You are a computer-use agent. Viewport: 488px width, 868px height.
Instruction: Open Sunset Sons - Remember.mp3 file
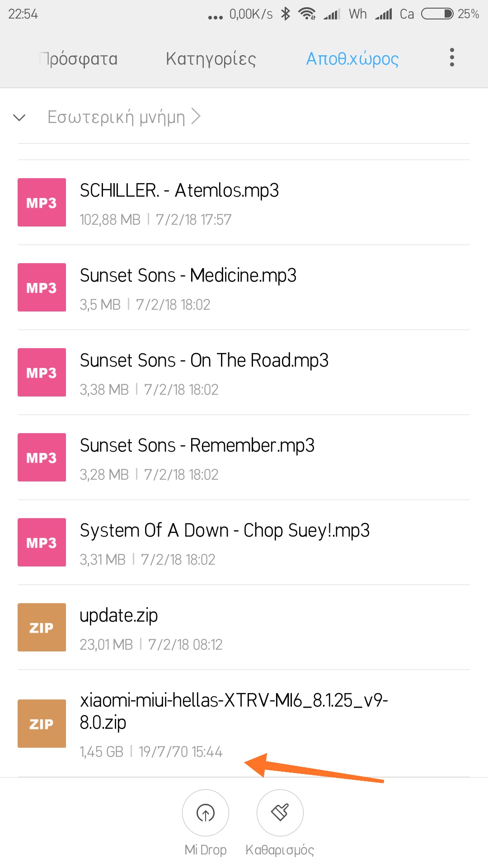197,446
